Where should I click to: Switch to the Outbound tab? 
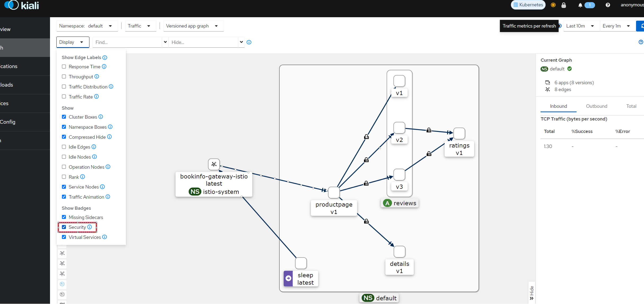pyautogui.click(x=596, y=106)
